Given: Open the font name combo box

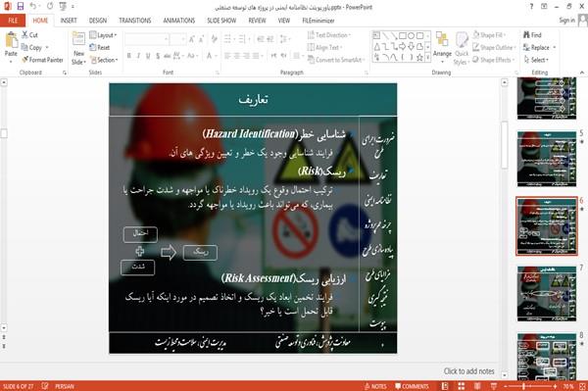Looking at the screenshot, I should tap(147, 38).
